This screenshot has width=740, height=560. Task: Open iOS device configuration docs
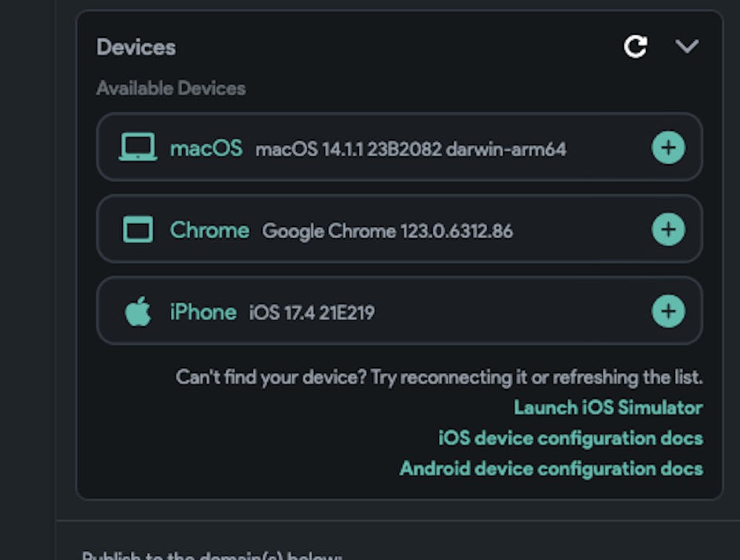coord(571,438)
